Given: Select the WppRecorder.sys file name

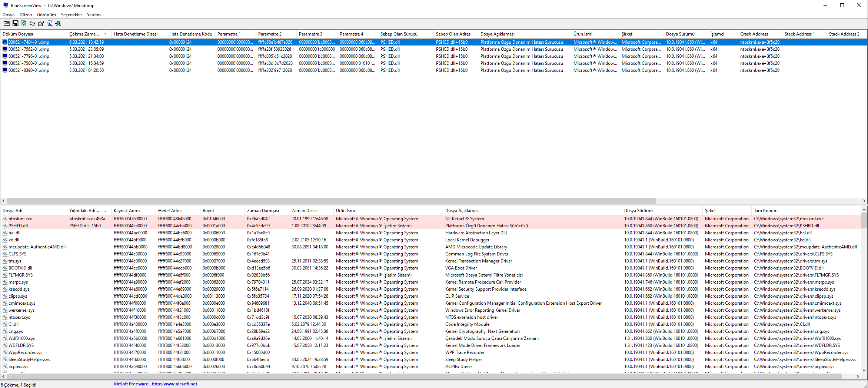Looking at the screenshot, I should pyautogui.click(x=26, y=352).
